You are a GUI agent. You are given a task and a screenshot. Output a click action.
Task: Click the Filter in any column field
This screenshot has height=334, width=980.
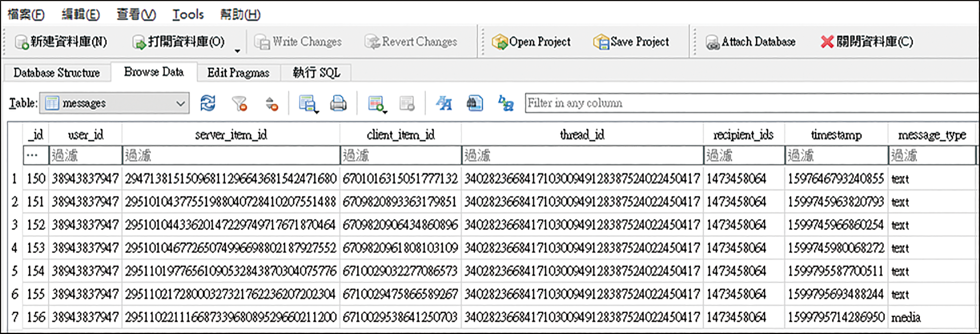(x=752, y=103)
